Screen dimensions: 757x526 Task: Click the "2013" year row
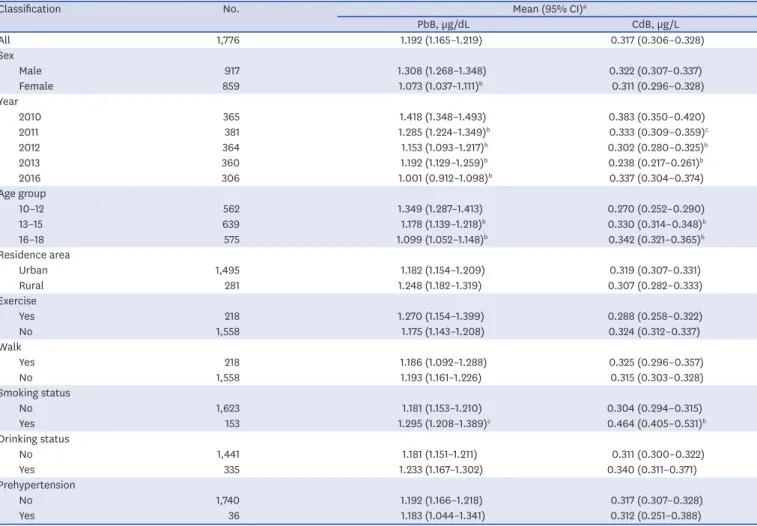tap(29, 163)
